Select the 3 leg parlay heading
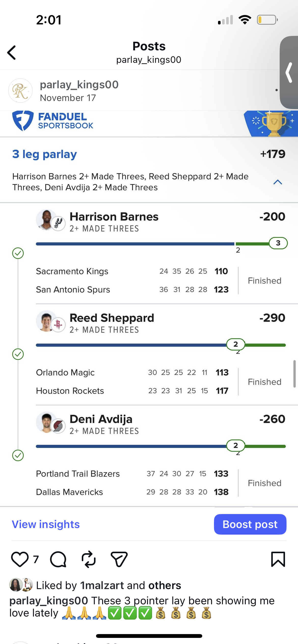Viewport: 298px width, 644px height. (x=45, y=154)
